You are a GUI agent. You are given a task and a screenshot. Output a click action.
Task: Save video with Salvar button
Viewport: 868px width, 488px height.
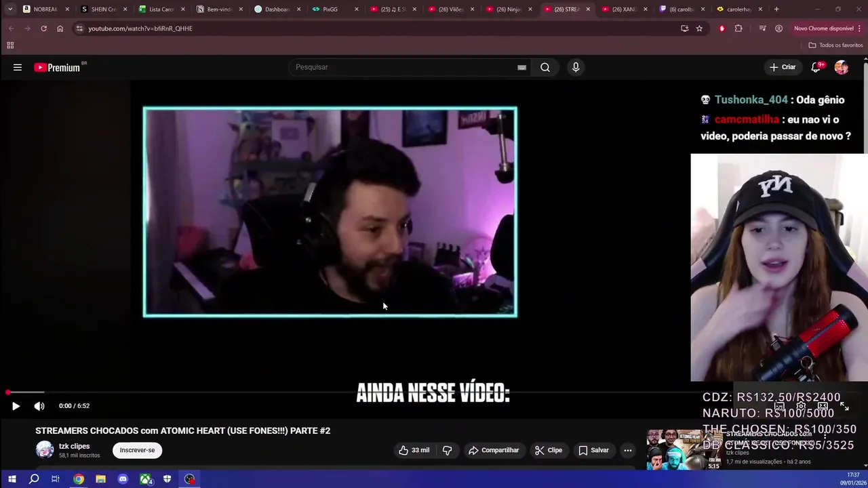click(593, 450)
